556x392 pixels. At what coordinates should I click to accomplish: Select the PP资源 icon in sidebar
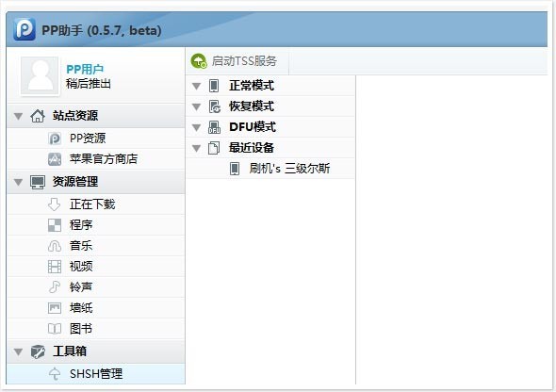(x=55, y=139)
